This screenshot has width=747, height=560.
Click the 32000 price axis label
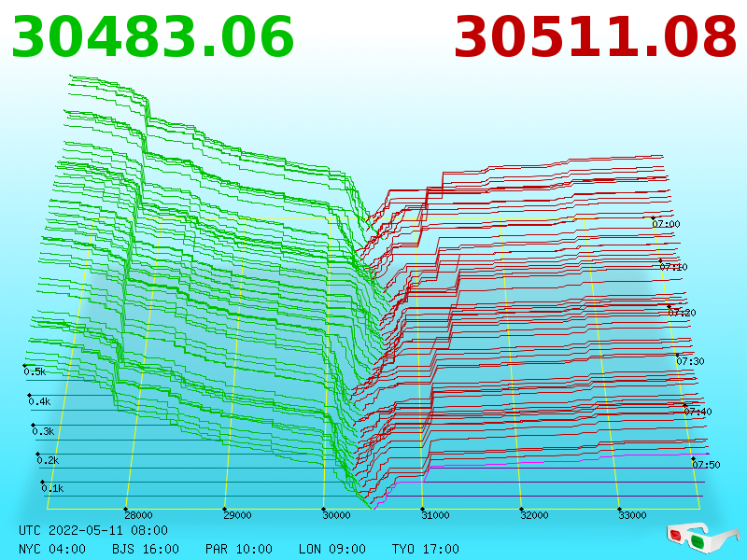click(x=534, y=515)
